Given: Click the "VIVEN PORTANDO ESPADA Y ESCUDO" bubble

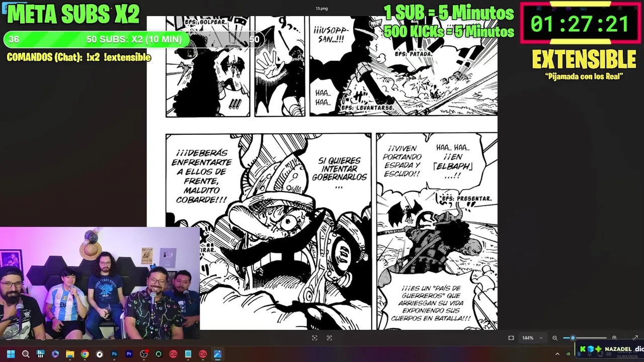Looking at the screenshot, I should click(x=401, y=161).
